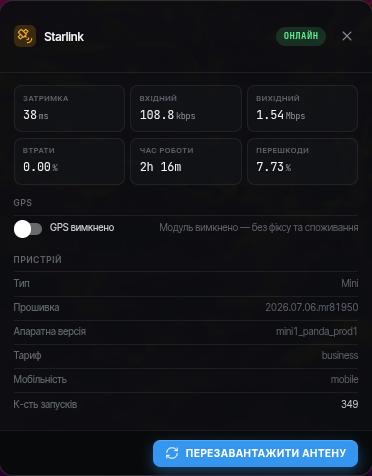
Task: Click the Starlink satellite dish icon
Action: [x=25, y=36]
